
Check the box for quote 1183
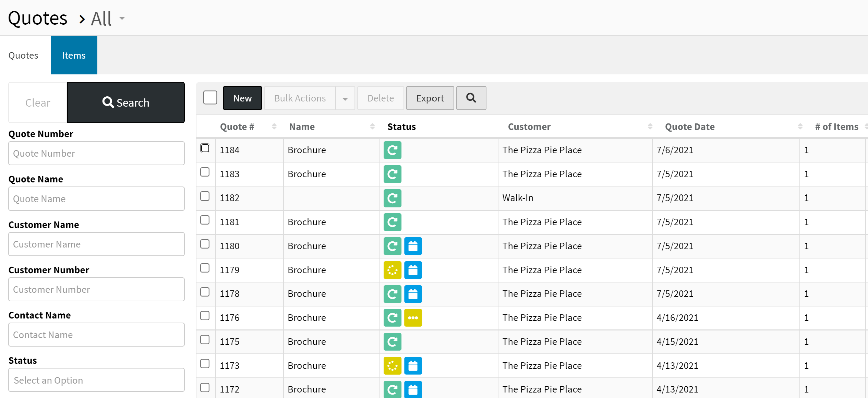click(x=205, y=172)
